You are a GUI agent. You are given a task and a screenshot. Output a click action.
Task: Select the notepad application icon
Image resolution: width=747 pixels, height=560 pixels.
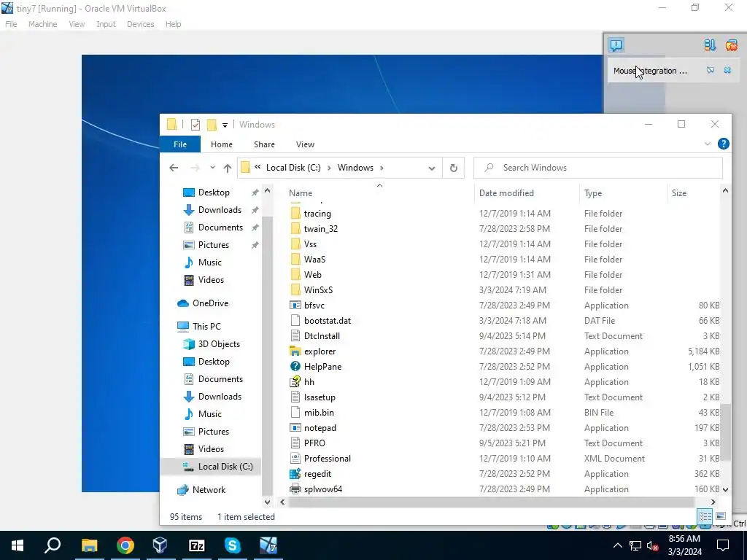coord(295,428)
